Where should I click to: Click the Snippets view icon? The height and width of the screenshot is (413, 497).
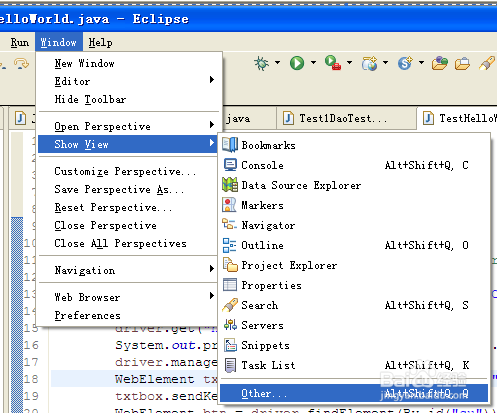(x=230, y=345)
